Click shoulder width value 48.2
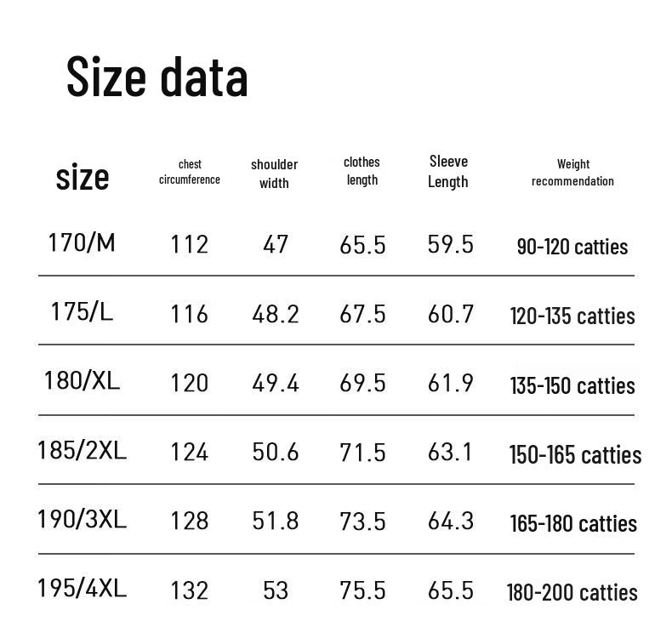Screen dimensions: 672x644 275,314
